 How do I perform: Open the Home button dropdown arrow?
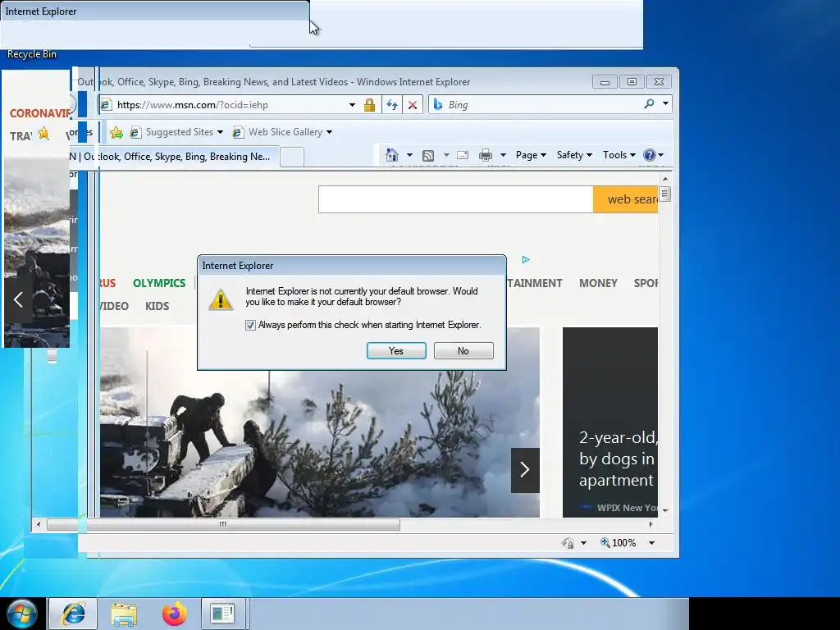point(410,155)
